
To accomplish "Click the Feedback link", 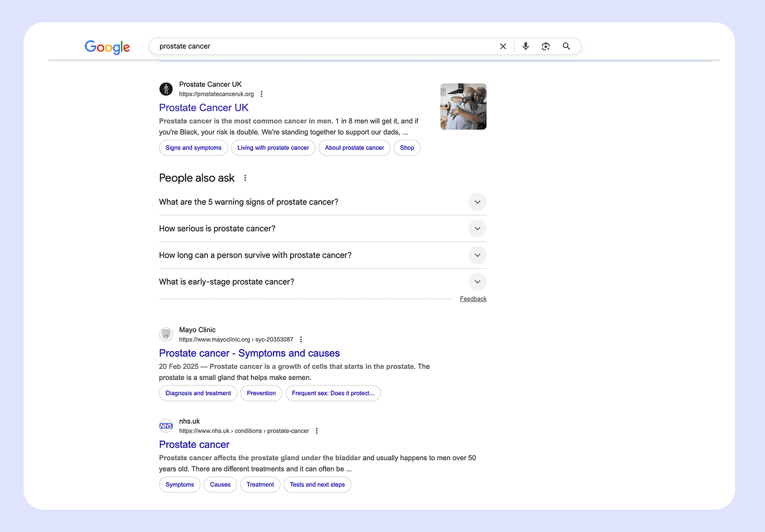I will point(473,299).
